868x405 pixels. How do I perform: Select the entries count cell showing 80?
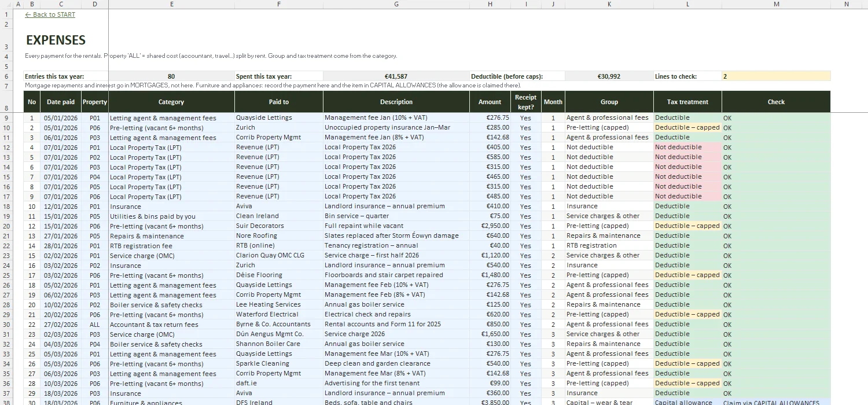pos(171,76)
